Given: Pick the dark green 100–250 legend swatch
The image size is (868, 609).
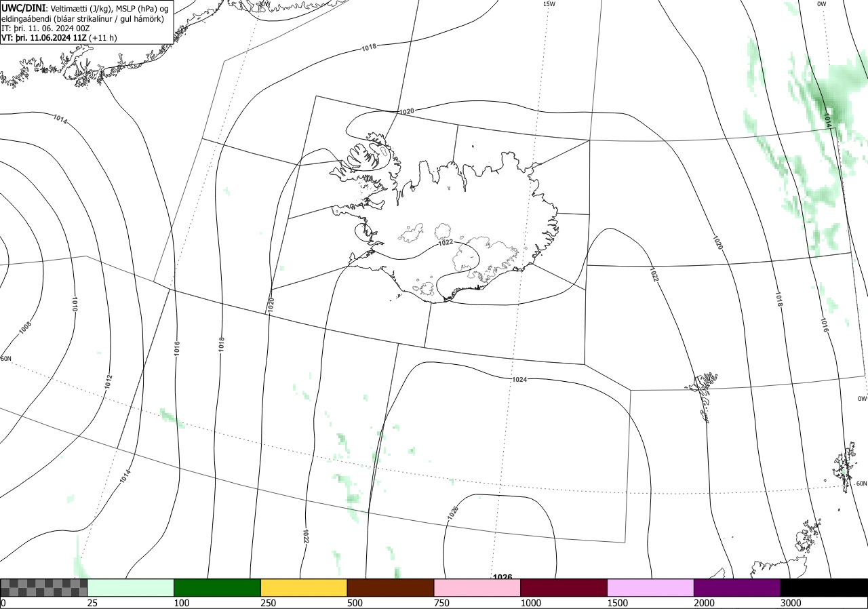Looking at the screenshot, I should tap(218, 587).
